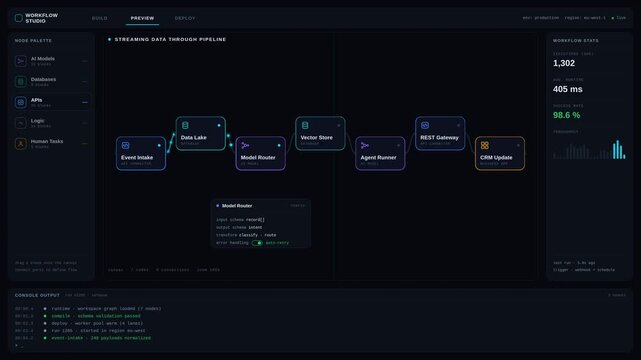Click the throughput bar chart
The height and width of the screenshot is (360, 641).
coord(589,149)
